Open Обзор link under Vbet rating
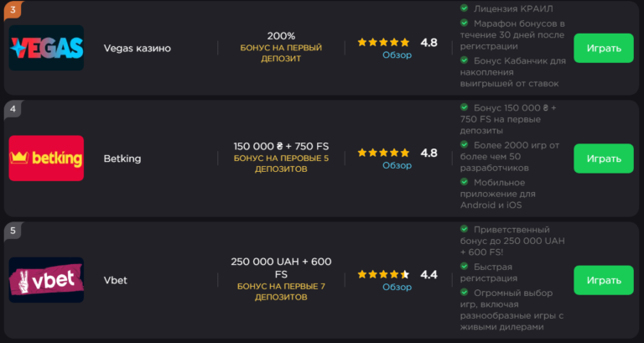 click(x=397, y=287)
